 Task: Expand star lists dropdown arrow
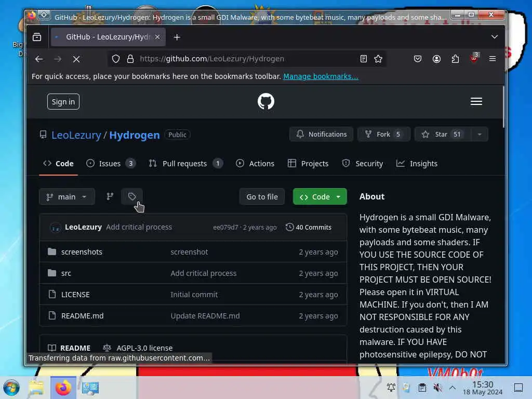[x=480, y=135]
